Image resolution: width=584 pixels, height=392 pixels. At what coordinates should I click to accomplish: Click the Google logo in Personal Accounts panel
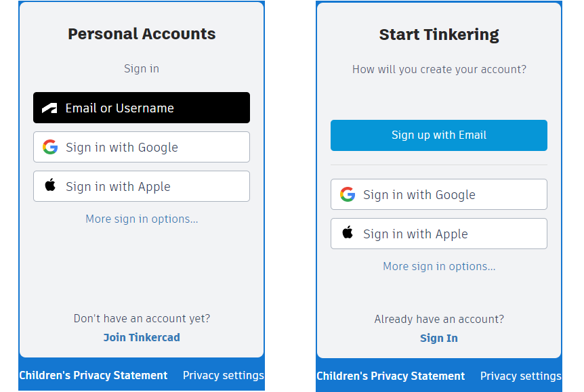click(50, 148)
